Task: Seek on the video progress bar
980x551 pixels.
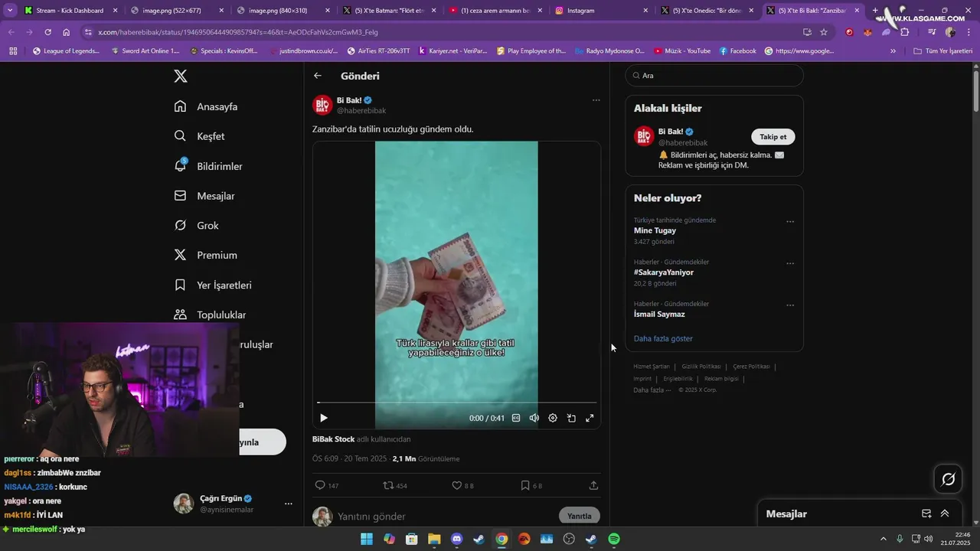Action: click(456, 403)
